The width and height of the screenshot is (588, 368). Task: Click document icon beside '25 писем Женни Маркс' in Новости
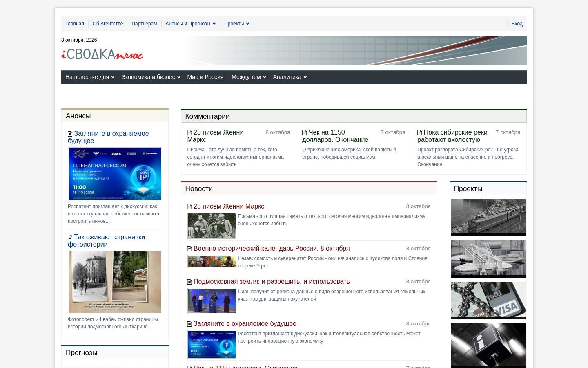click(189, 206)
